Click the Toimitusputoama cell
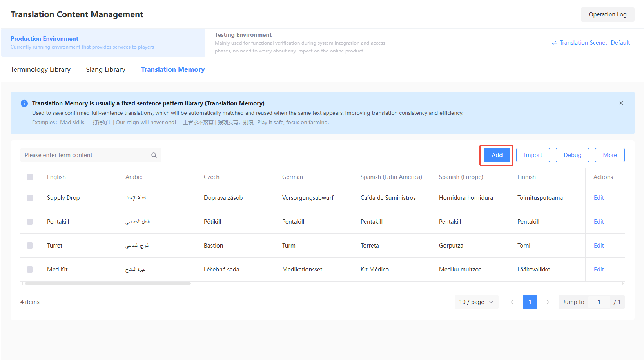 click(540, 198)
